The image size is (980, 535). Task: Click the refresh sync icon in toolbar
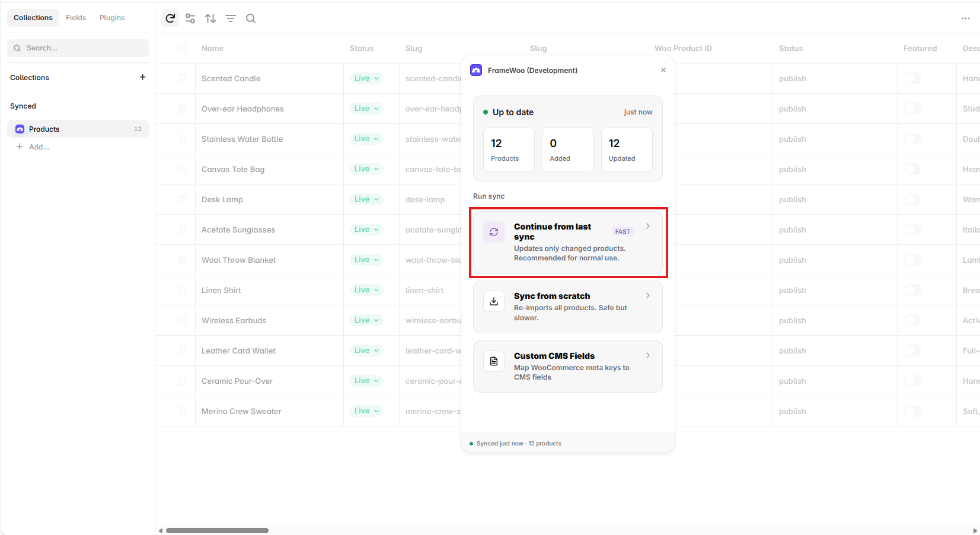coord(170,18)
